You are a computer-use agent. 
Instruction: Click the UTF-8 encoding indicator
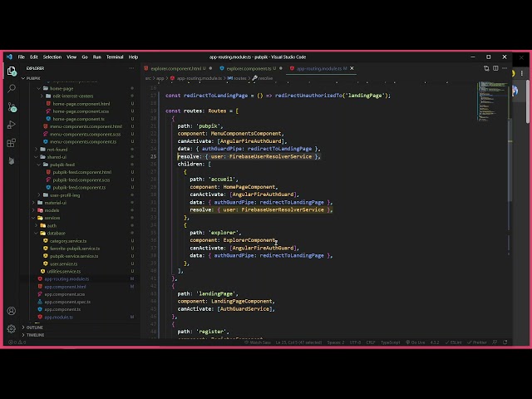tap(355, 342)
